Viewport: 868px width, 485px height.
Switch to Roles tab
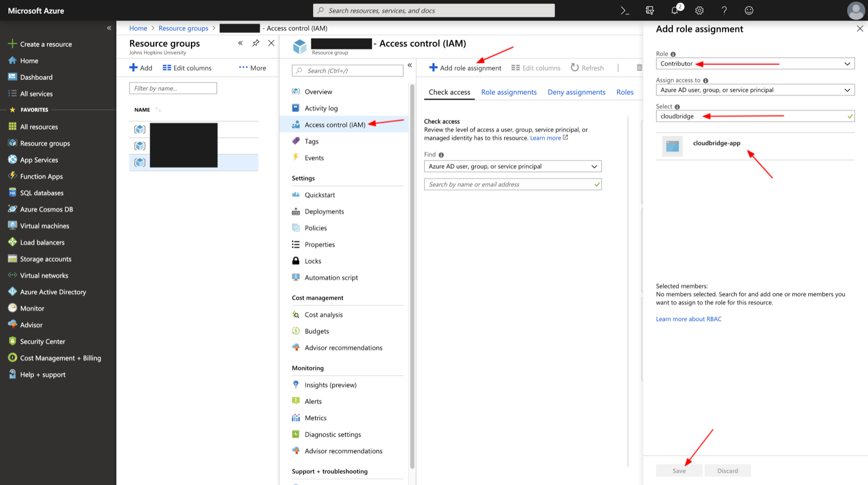coord(625,92)
